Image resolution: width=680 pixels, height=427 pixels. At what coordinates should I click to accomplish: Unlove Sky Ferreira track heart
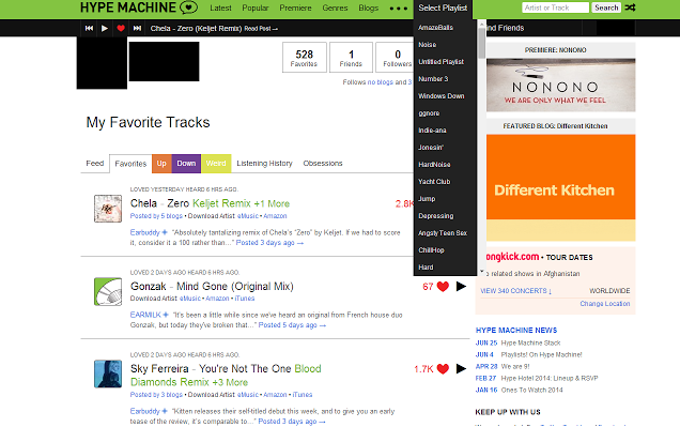(x=443, y=369)
